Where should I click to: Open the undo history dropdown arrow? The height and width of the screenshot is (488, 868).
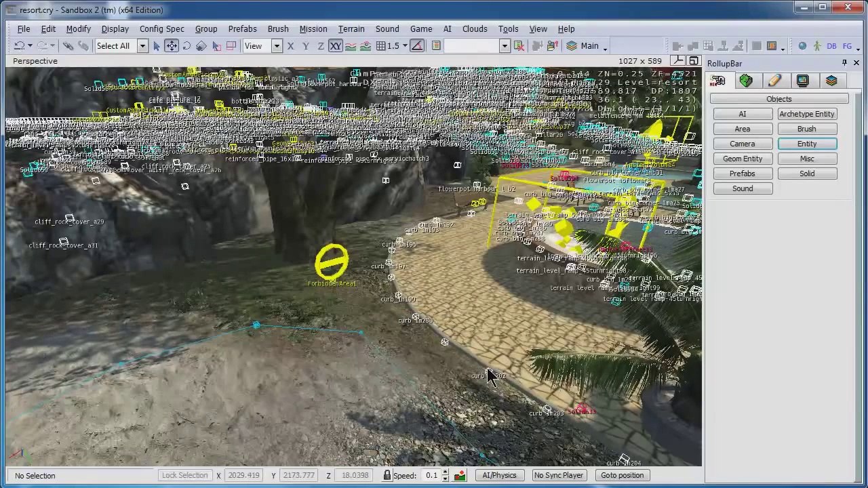pyautogui.click(x=30, y=46)
